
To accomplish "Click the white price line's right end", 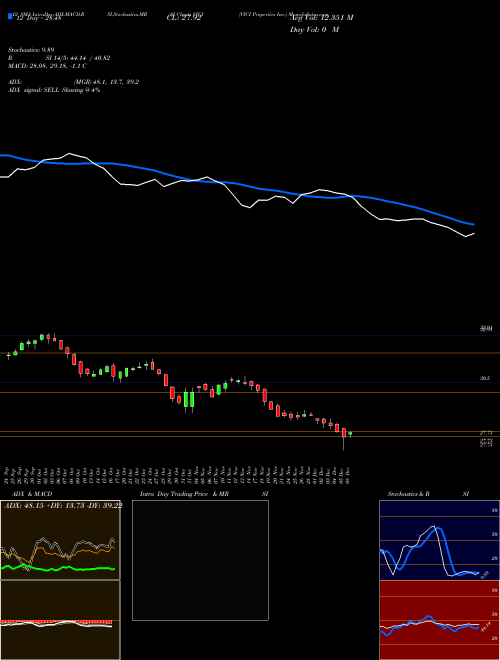I will pyautogui.click(x=473, y=234).
